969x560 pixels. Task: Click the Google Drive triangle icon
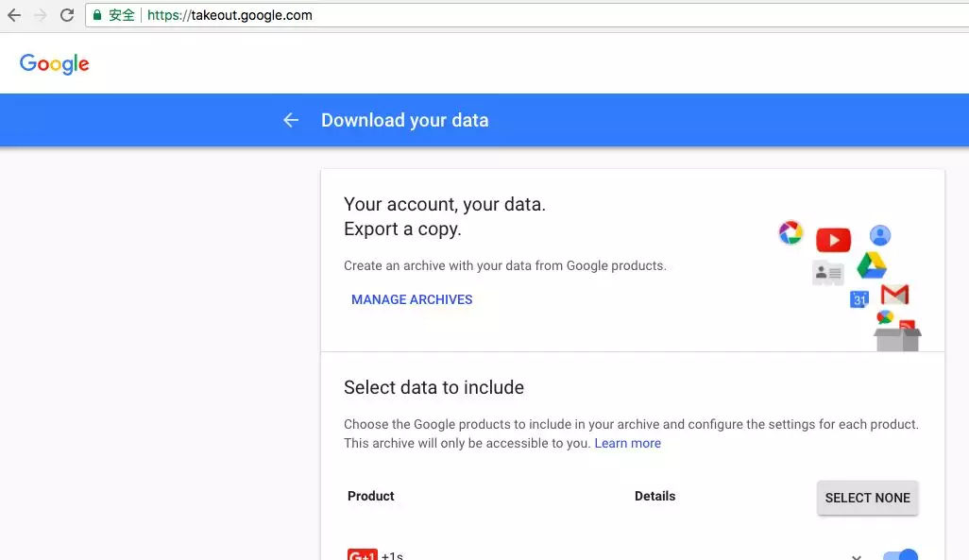tap(871, 265)
